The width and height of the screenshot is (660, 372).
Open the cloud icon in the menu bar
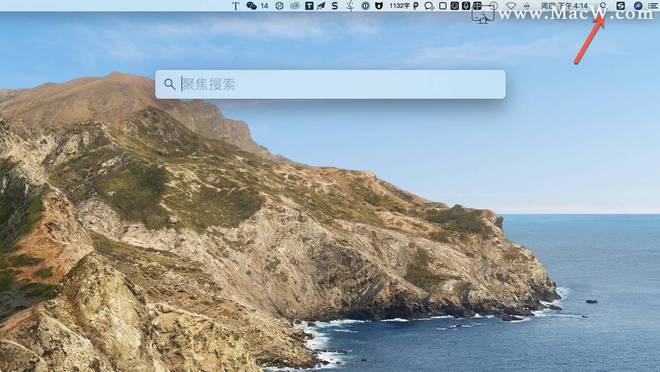295,5
